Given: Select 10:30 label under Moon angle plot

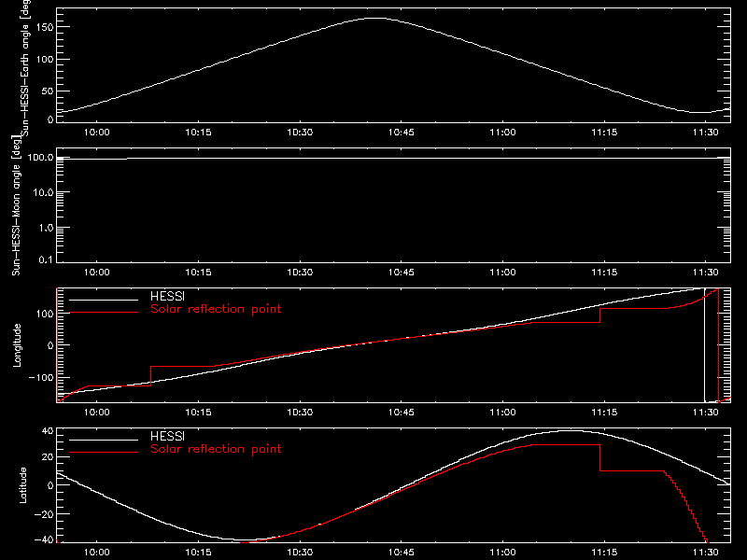Looking at the screenshot, I should 300,272.
